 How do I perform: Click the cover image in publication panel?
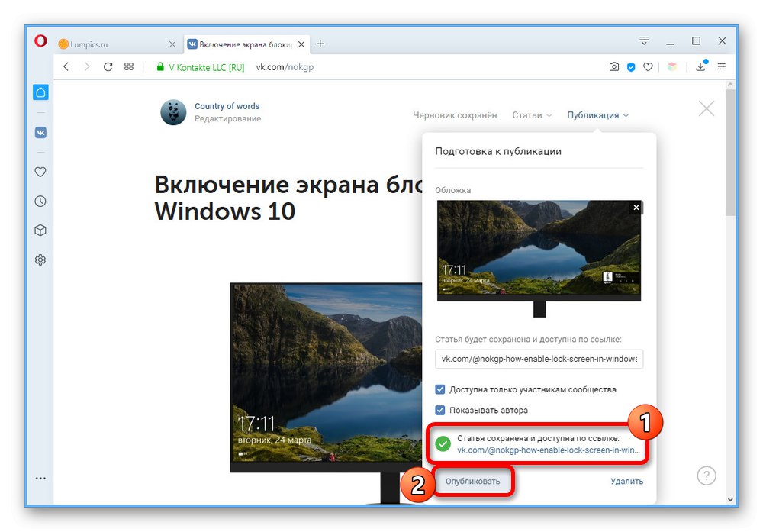pos(539,258)
